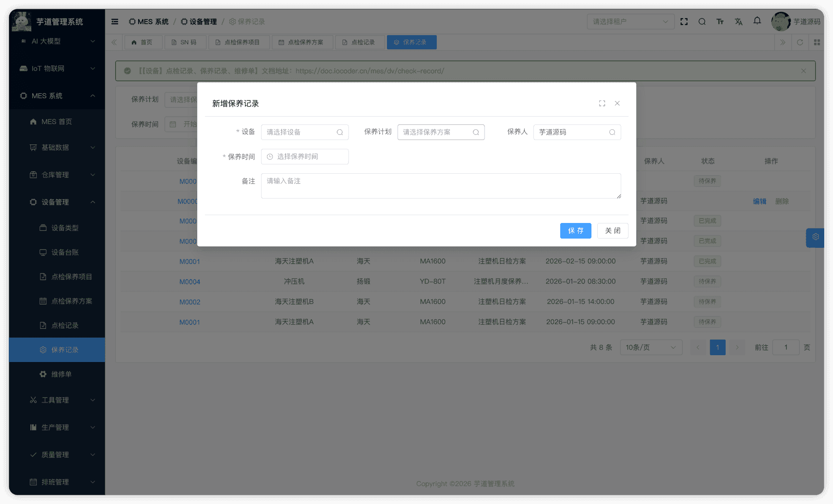Screen dimensions: 833x504
Task: Enter fullscreen via the expand icon
Action: 684,21
